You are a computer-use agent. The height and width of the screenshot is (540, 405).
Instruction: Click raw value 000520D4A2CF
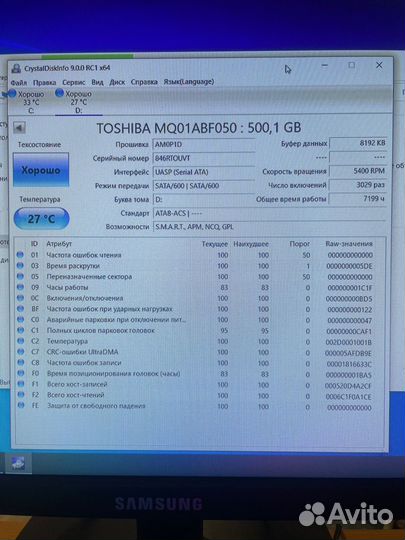348,386
